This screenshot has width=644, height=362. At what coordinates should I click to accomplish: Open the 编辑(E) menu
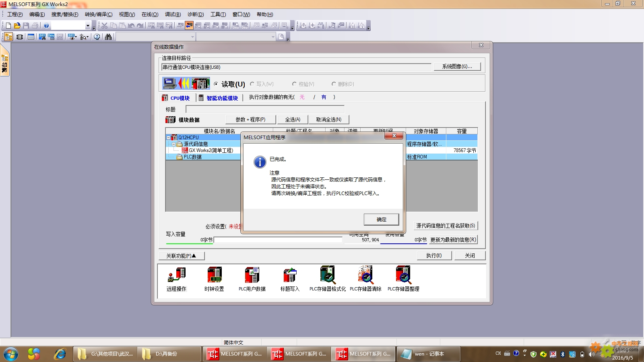coord(37,14)
